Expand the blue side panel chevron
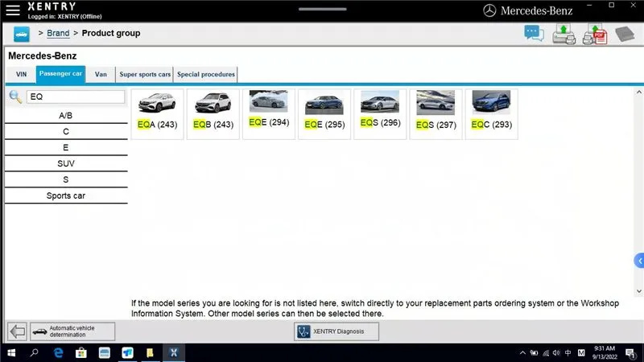644x362 pixels. point(639,261)
